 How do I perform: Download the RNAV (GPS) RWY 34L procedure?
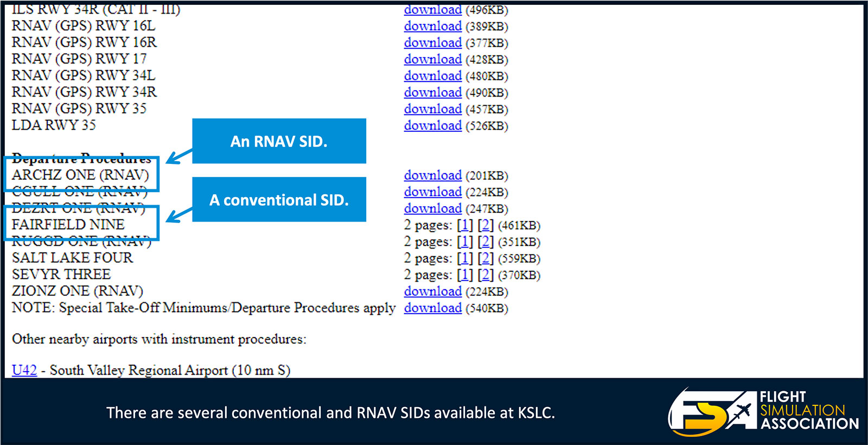432,76
